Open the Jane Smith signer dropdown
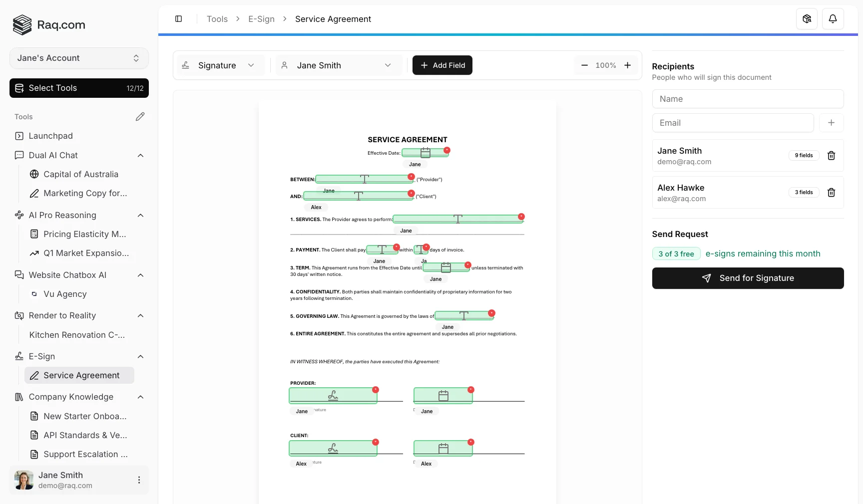Image resolution: width=863 pixels, height=504 pixels. coord(338,65)
